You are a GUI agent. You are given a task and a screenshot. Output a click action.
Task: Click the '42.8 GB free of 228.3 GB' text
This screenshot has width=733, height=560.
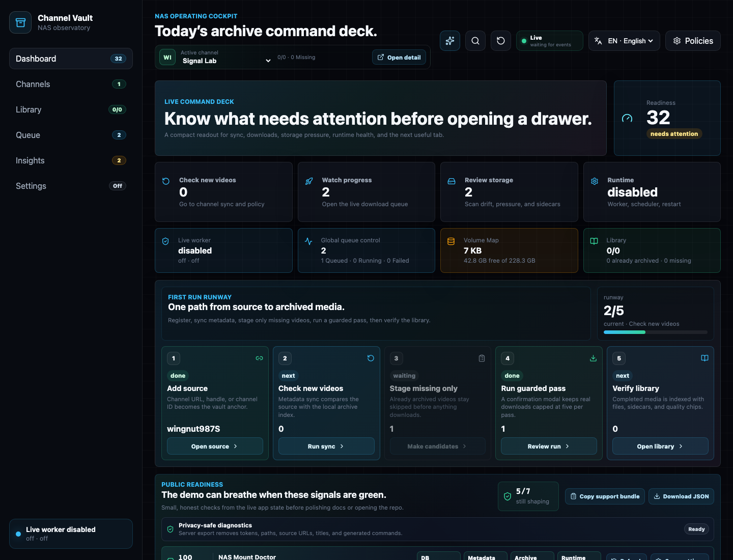pyautogui.click(x=499, y=261)
